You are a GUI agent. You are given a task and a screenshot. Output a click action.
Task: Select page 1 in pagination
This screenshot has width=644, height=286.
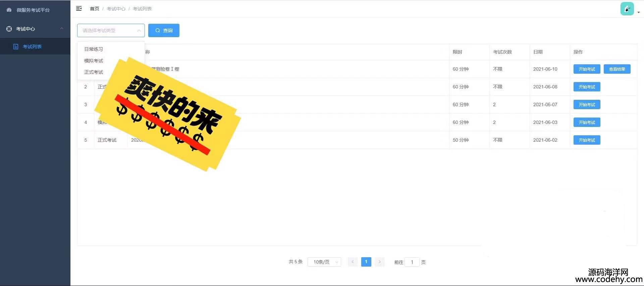(x=366, y=262)
